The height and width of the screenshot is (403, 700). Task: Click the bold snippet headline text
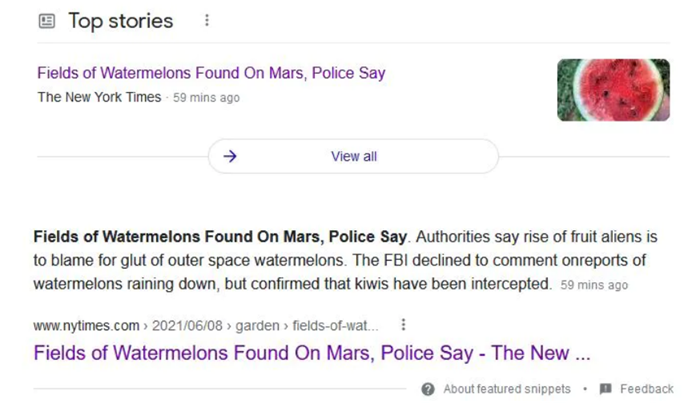coord(220,237)
